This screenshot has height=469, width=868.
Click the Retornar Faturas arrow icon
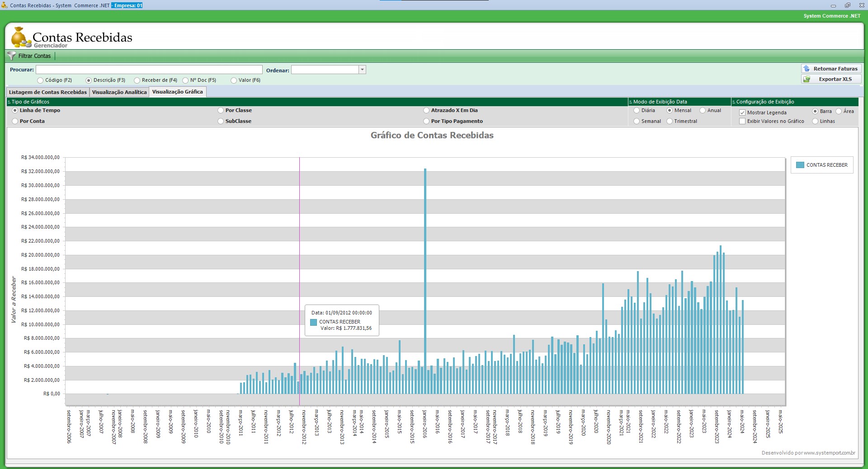[x=807, y=69]
